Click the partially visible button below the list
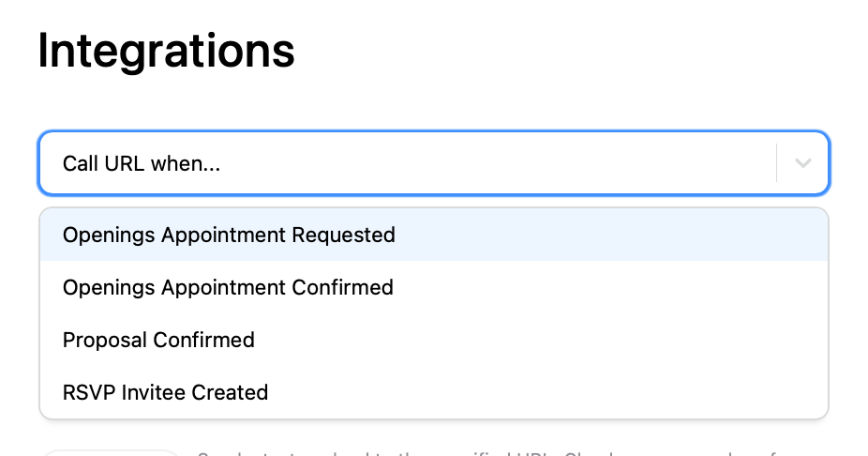The width and height of the screenshot is (868, 456). pyautogui.click(x=111, y=452)
